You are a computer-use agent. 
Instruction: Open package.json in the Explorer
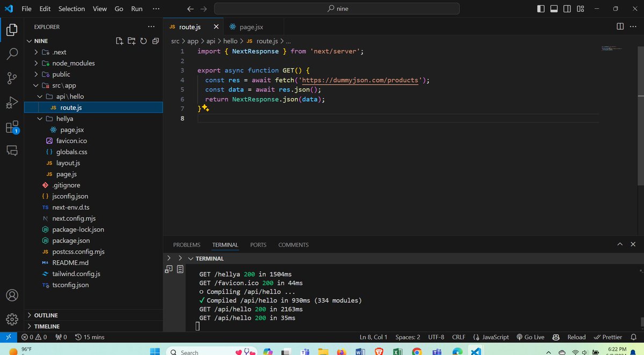click(x=94, y=241)
